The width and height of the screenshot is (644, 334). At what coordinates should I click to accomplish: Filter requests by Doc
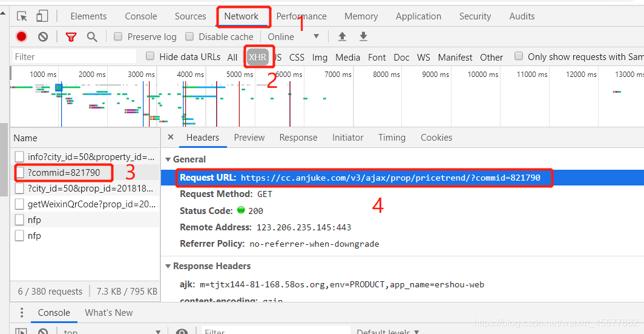(402, 57)
